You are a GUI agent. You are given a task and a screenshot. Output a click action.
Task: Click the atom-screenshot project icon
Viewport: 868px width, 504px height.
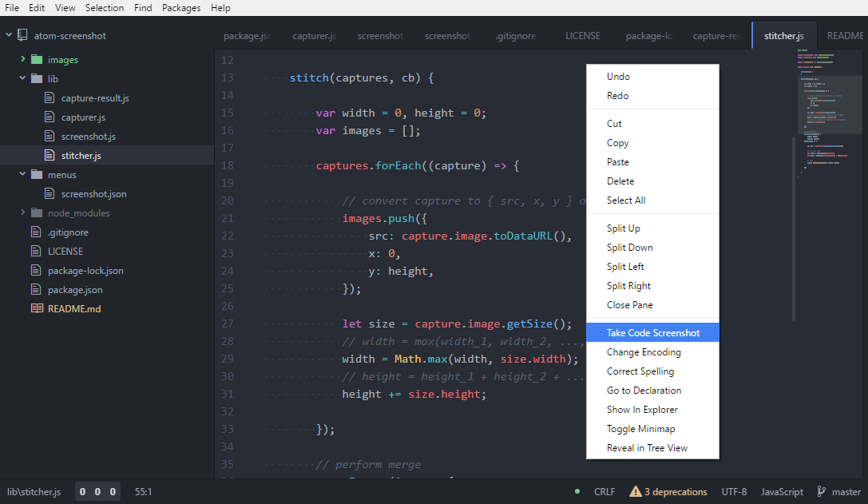[23, 35]
